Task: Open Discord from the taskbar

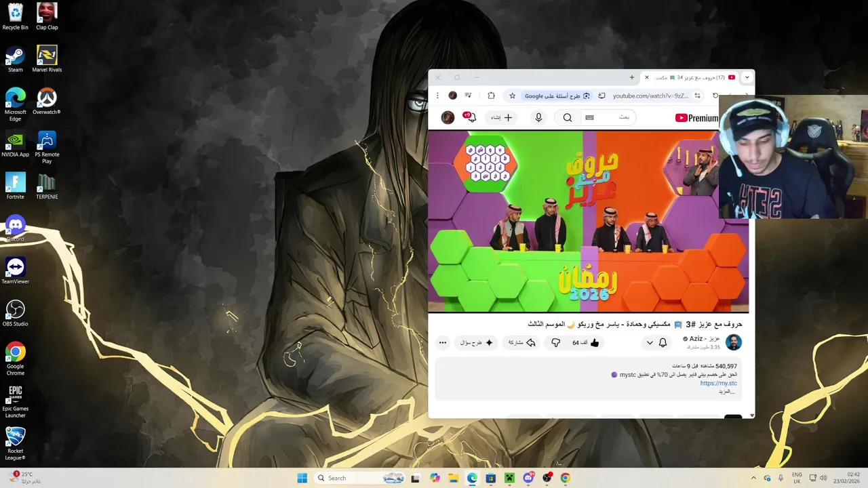Action: [x=528, y=478]
